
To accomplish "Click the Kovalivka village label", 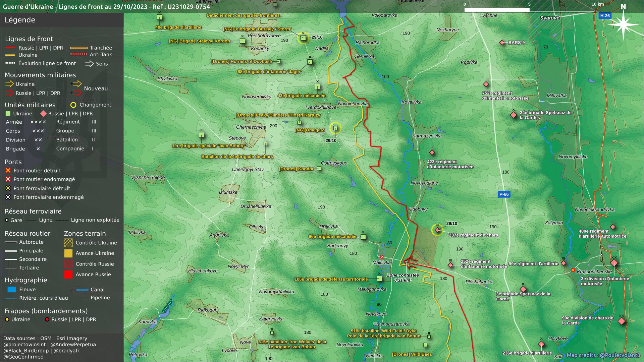I will click(412, 102).
